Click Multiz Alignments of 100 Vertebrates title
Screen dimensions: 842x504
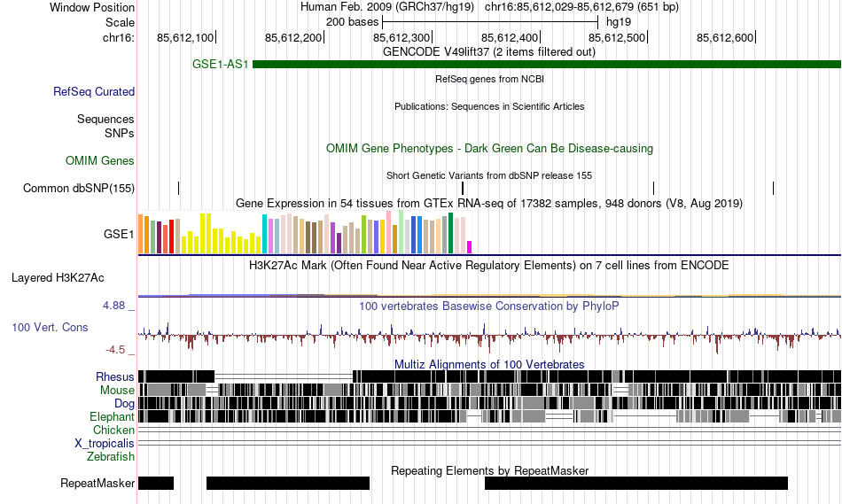pyautogui.click(x=489, y=364)
